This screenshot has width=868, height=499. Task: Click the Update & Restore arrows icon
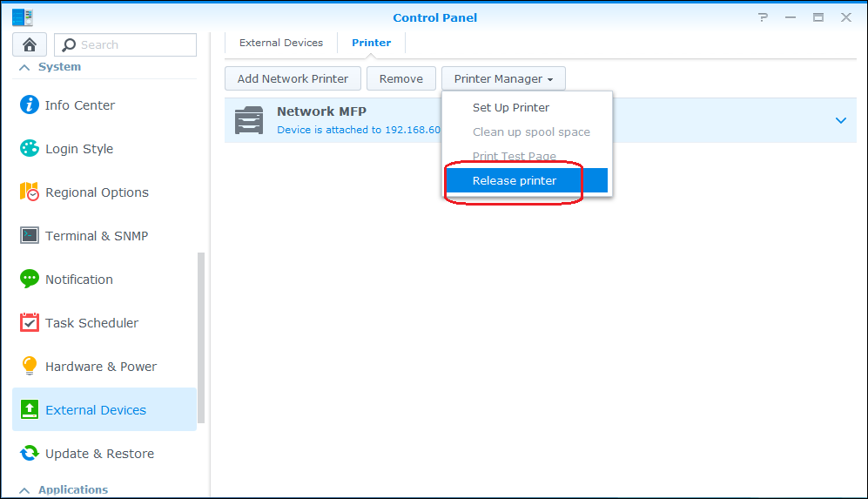30,453
